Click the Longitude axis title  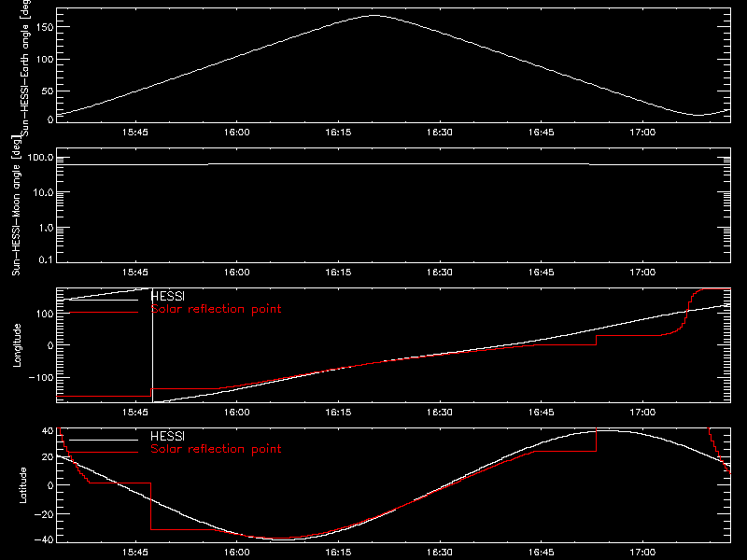pos(17,345)
